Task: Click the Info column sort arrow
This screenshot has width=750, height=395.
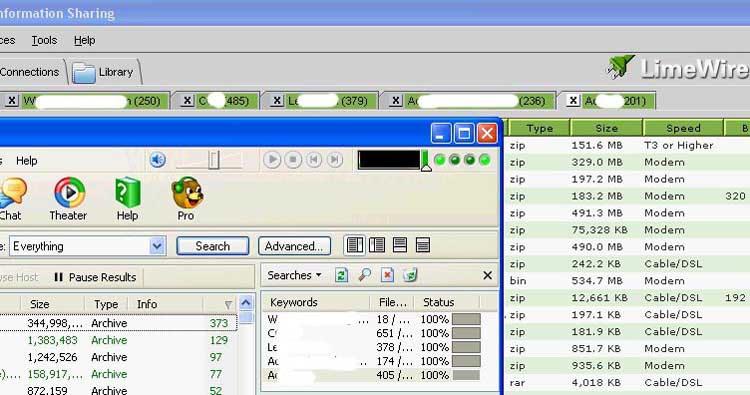Action: [x=228, y=305]
